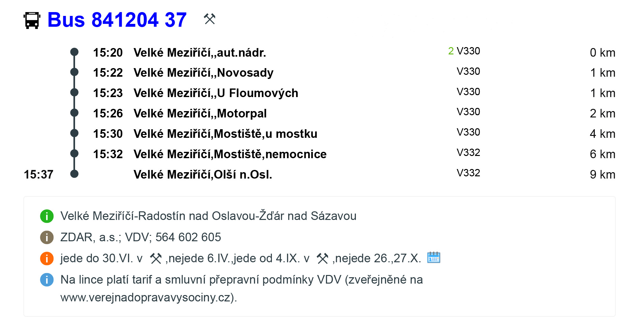Open the calendar icon after 26.,27.X.

click(433, 257)
